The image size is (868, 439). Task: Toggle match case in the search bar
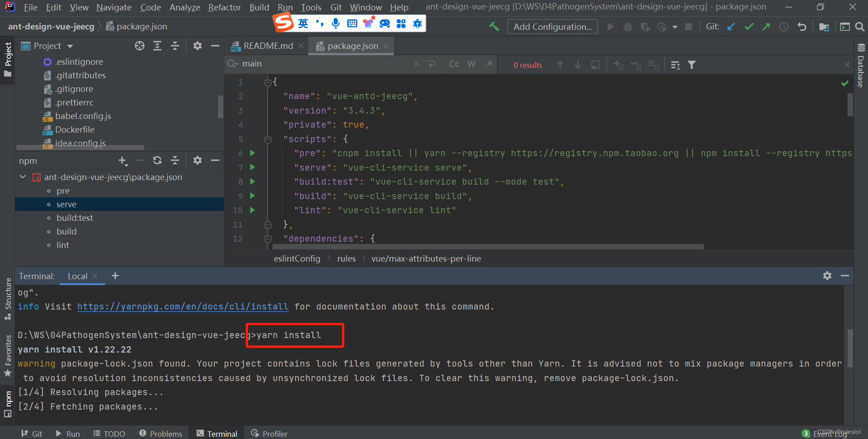pyautogui.click(x=453, y=64)
